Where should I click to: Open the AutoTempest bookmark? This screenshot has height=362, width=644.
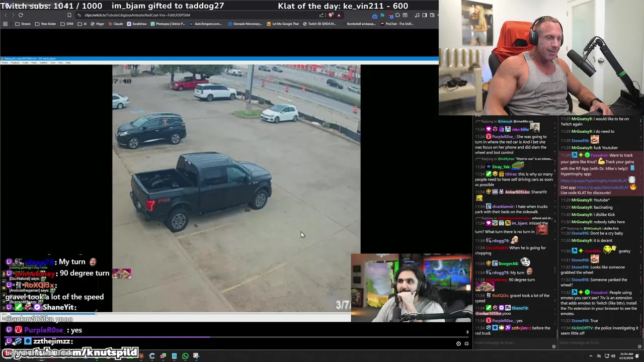click(205, 24)
